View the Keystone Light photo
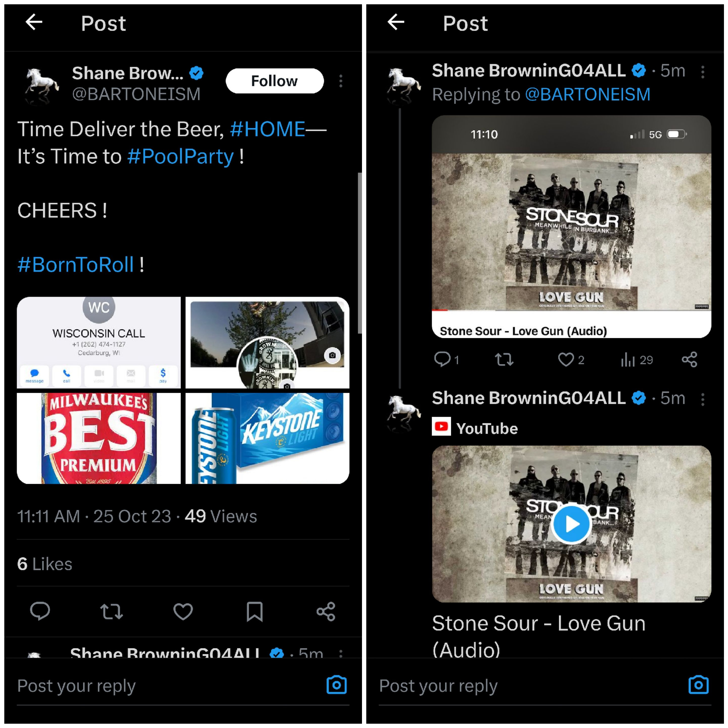The height and width of the screenshot is (728, 728). coord(267,438)
